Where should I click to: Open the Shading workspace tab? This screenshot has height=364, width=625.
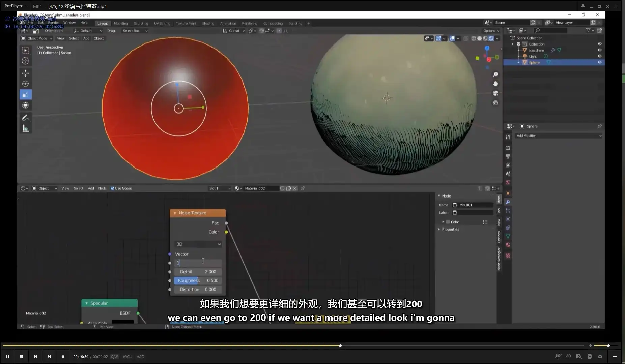coord(208,23)
